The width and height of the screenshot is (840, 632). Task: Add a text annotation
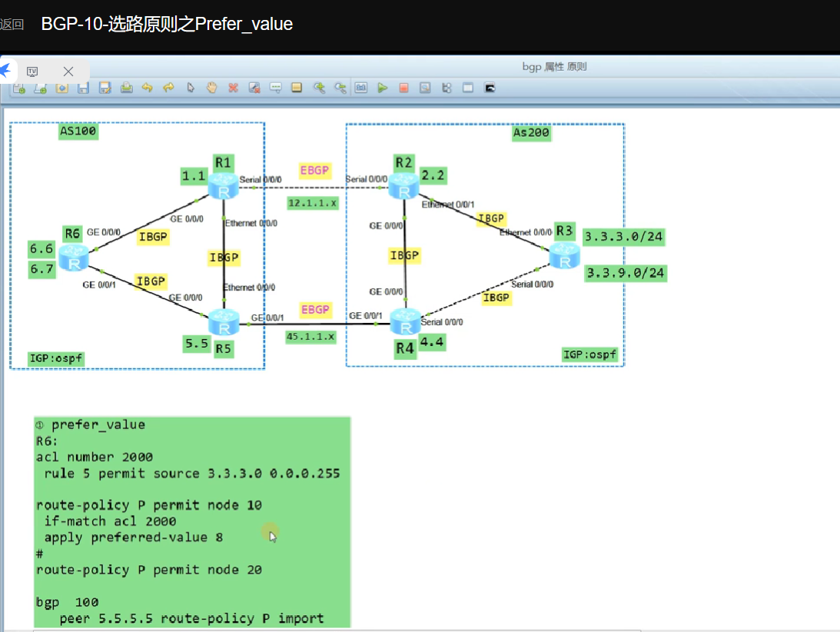pos(274,88)
